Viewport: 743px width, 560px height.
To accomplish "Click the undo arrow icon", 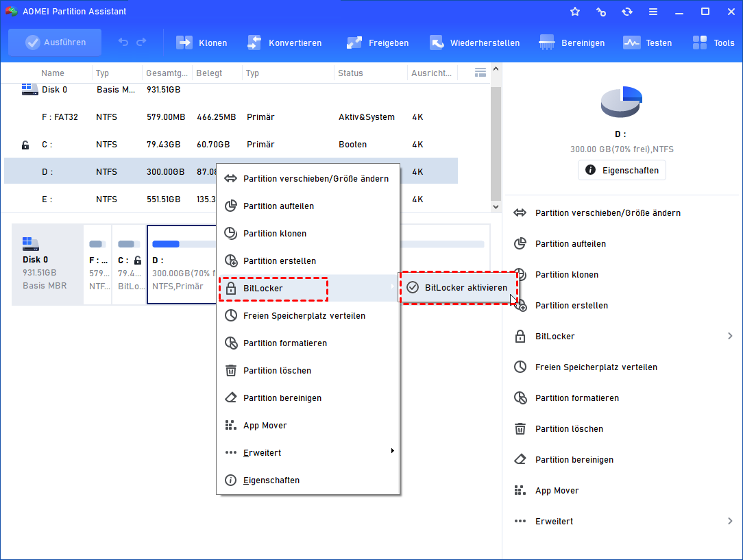I will click(123, 42).
